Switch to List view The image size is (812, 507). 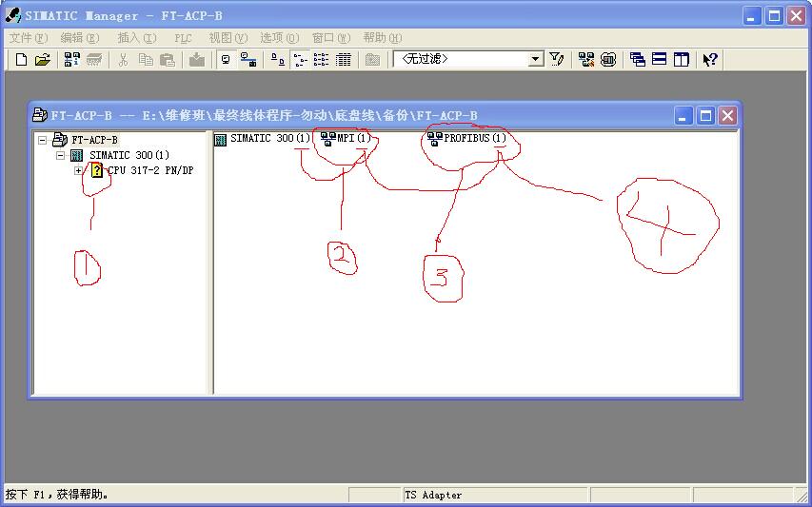[321, 60]
